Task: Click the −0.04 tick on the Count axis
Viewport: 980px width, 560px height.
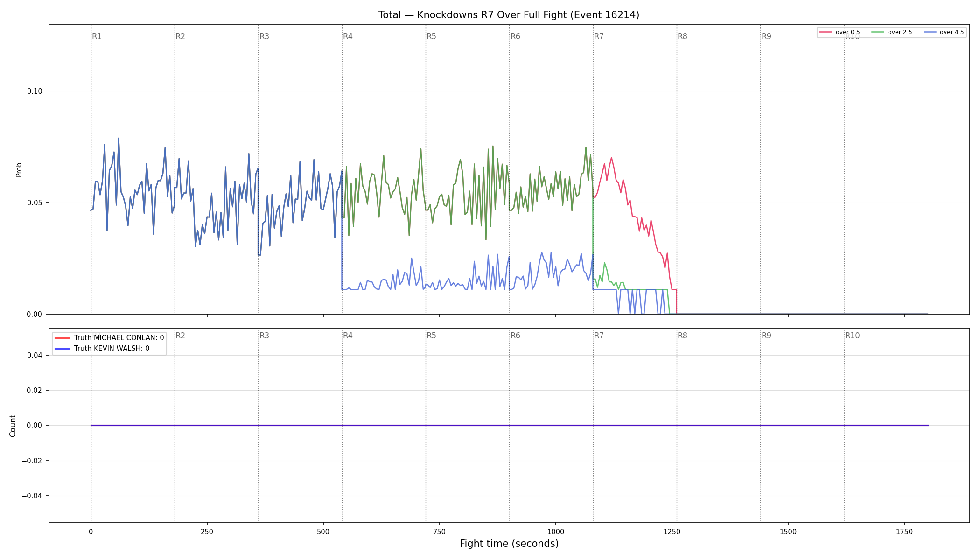Action: click(x=32, y=496)
